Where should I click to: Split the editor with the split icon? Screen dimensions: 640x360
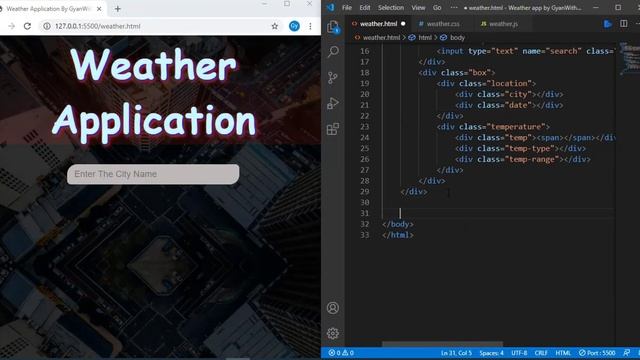click(624, 24)
